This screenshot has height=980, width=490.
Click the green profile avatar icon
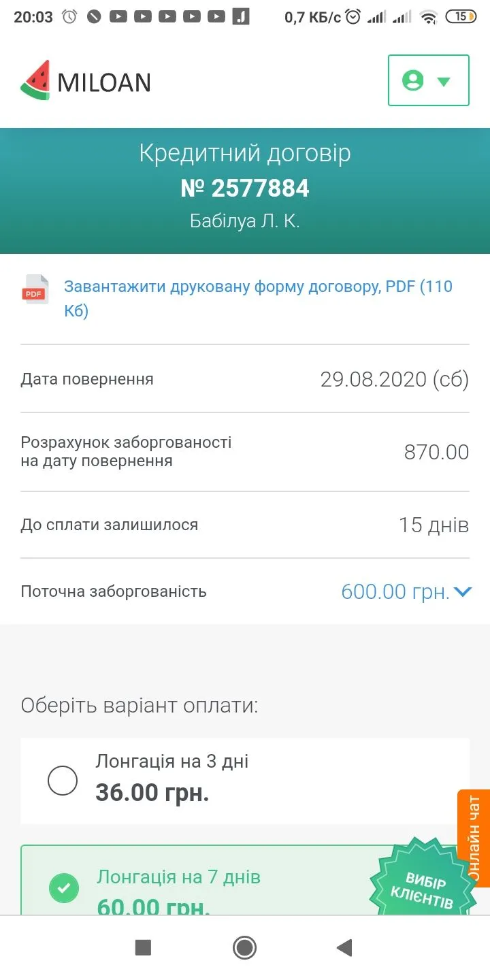(x=412, y=80)
